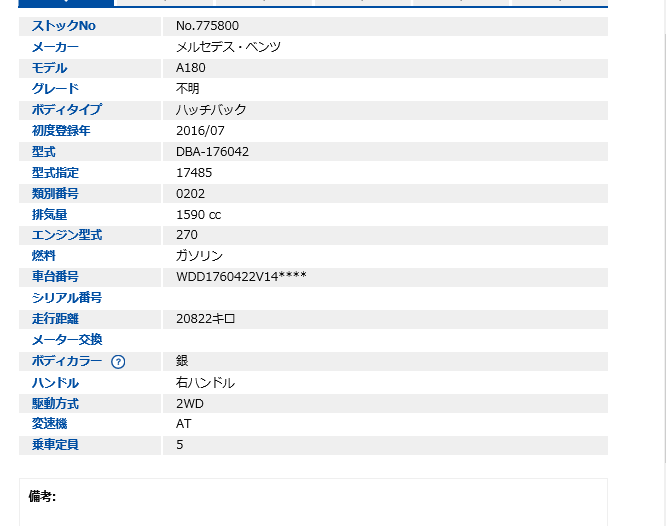
Task: Select the active blue tab at top
Action: [x=59, y=3]
